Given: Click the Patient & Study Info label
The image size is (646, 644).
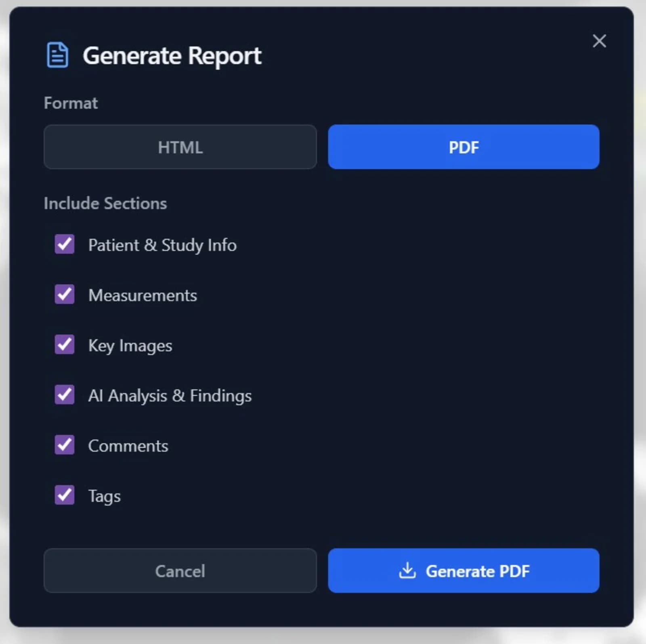Looking at the screenshot, I should [163, 244].
